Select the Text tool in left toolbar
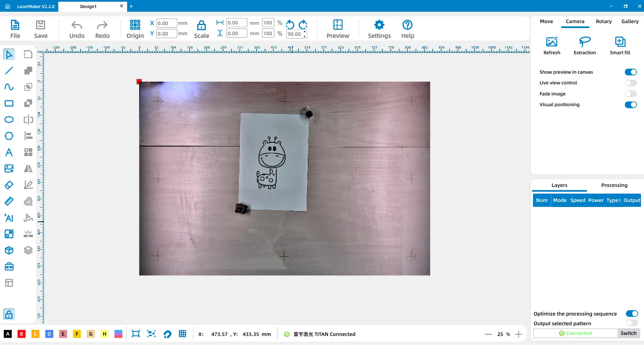Screen dimensions: 644x345 click(x=9, y=152)
